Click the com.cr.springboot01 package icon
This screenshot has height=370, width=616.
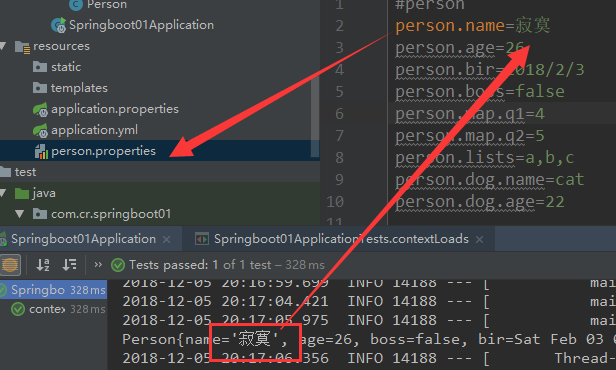(40, 214)
